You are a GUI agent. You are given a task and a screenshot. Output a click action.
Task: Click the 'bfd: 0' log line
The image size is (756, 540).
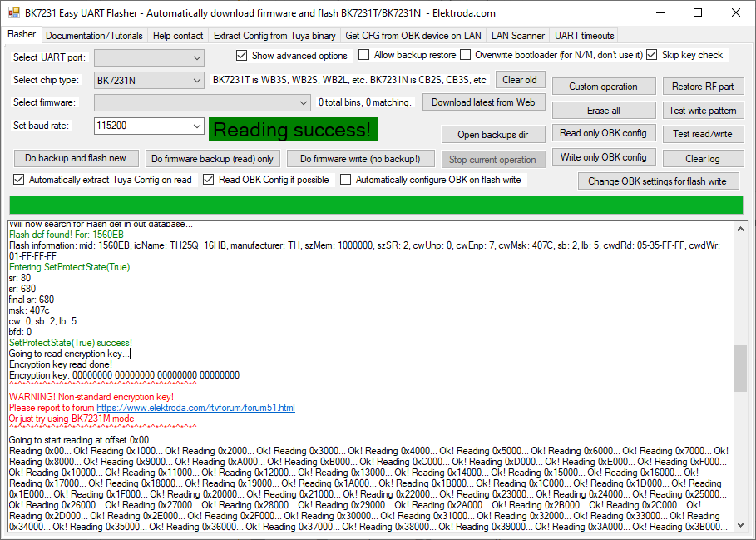click(21, 332)
